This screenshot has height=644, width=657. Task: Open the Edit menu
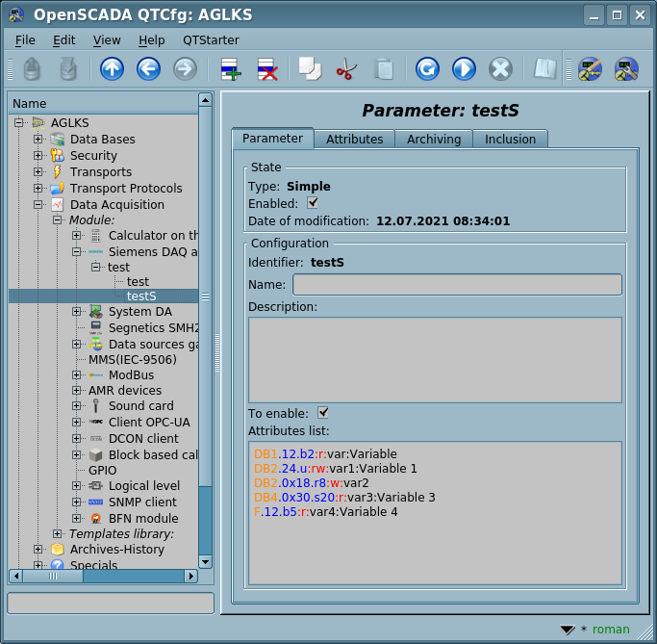[63, 40]
